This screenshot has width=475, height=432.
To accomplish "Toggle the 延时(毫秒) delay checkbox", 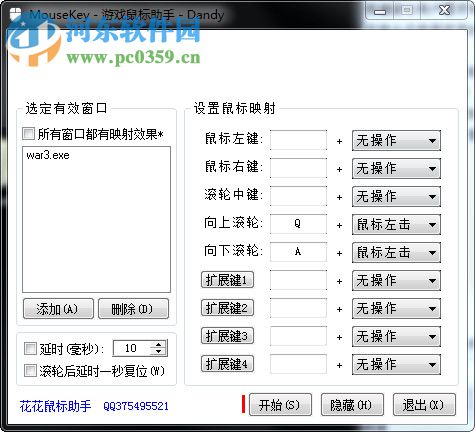I will tap(30, 349).
